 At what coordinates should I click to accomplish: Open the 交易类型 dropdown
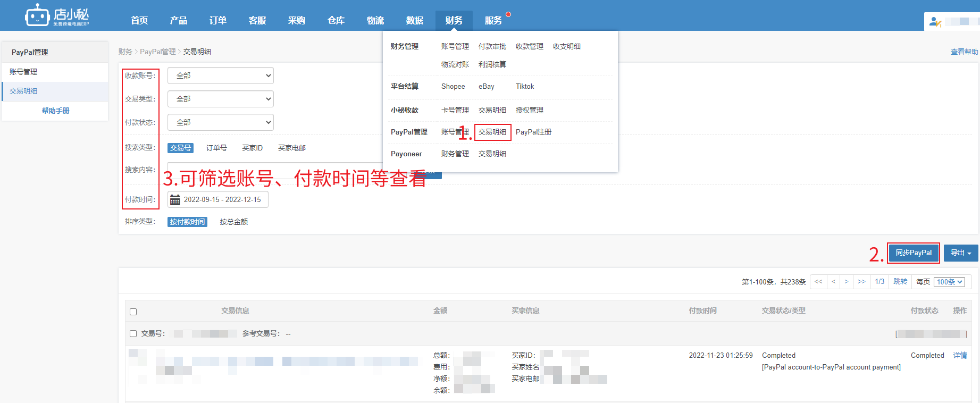click(221, 99)
